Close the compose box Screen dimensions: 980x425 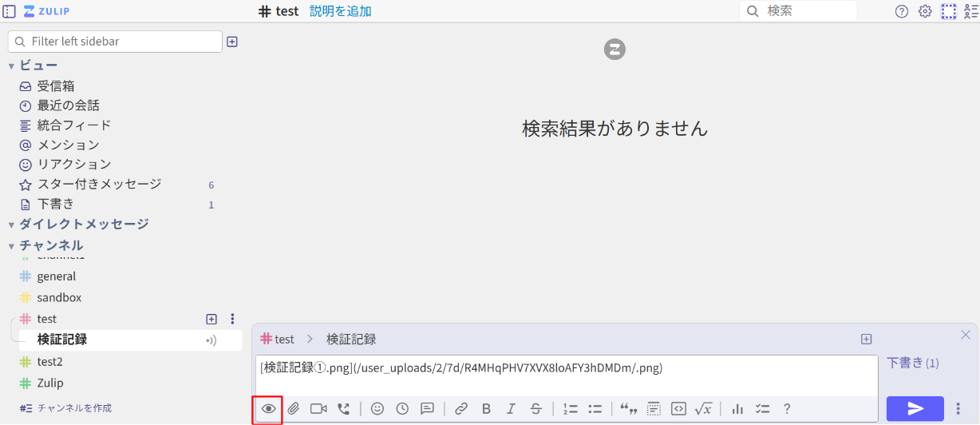pyautogui.click(x=966, y=335)
